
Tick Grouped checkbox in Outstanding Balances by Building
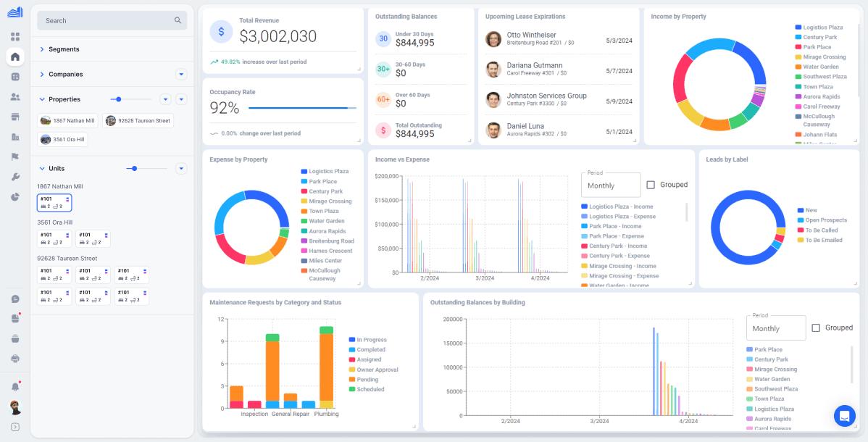[816, 328]
